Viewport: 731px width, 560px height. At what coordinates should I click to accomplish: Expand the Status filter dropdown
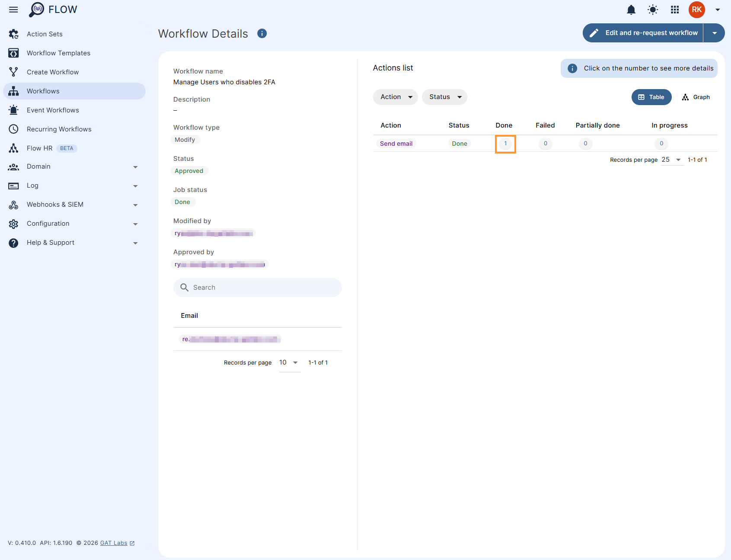point(444,97)
